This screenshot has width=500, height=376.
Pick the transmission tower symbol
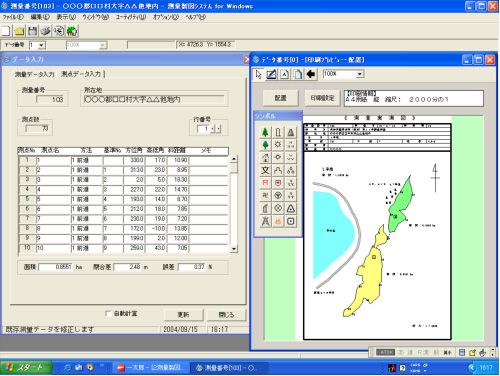point(265,221)
